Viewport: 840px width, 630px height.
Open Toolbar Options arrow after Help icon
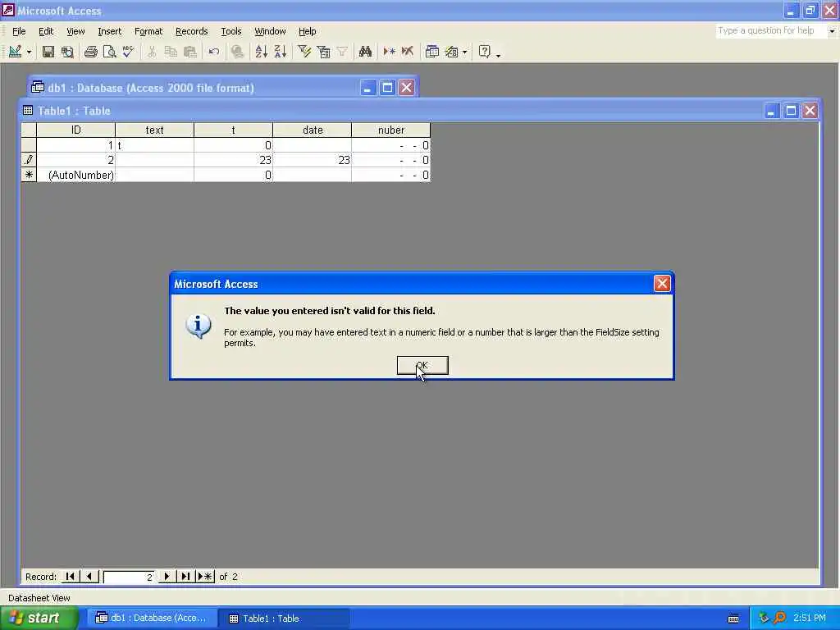pyautogui.click(x=498, y=54)
